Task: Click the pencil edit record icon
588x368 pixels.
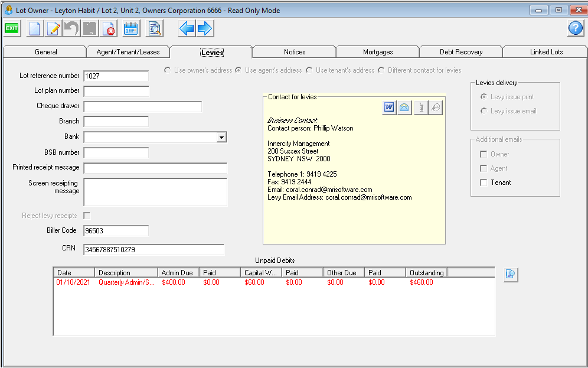Action: coord(53,28)
